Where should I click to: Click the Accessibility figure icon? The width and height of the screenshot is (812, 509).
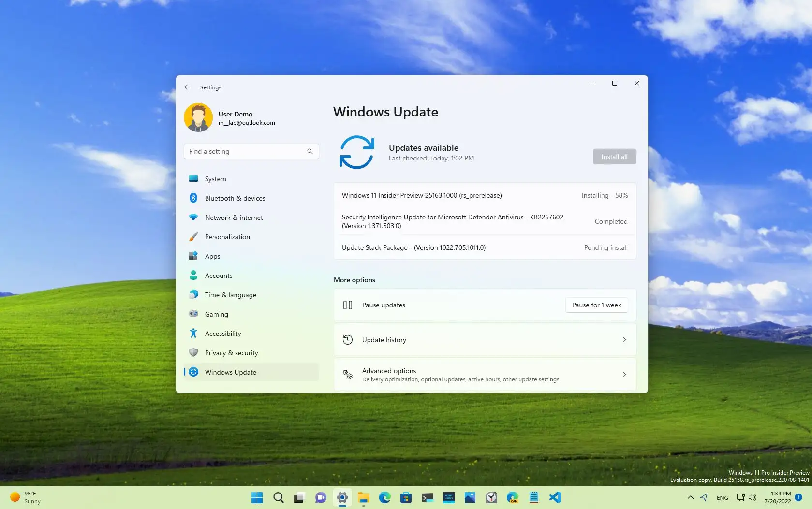193,333
